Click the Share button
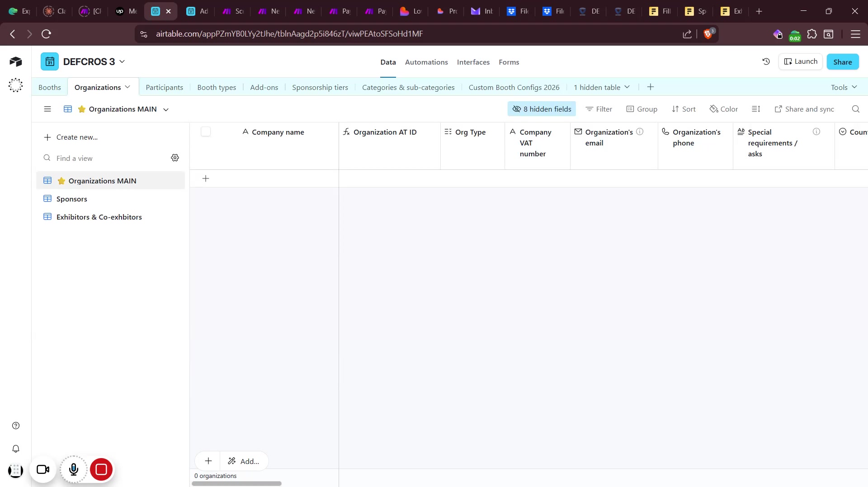This screenshot has height=487, width=868. [x=842, y=62]
